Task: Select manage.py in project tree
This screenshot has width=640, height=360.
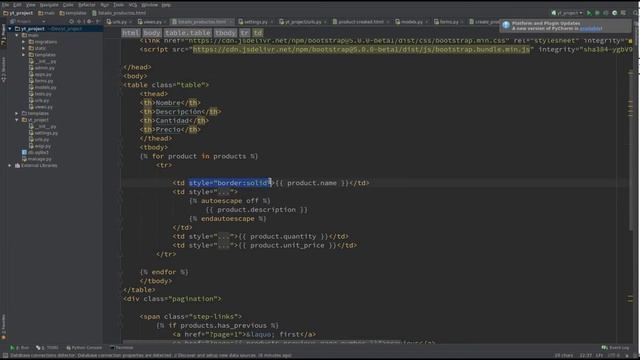Action: tap(37, 159)
